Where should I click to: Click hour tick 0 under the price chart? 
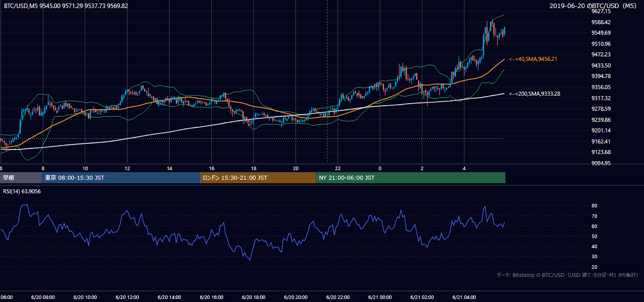point(380,169)
